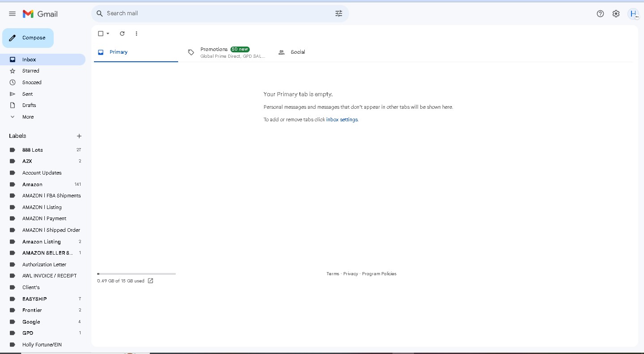Open the AMAZON | Shipped Order label
This screenshot has height=354, width=644.
point(43,230)
